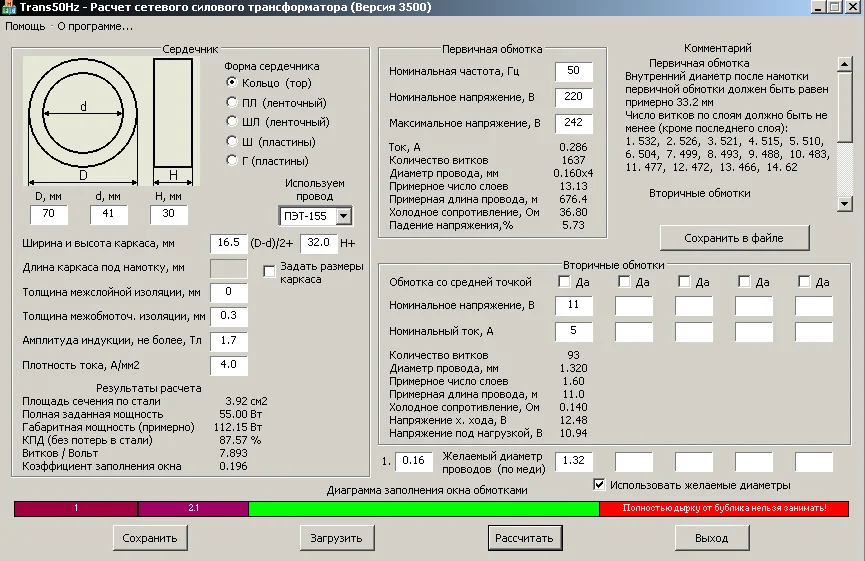
Task: Toggle Использовать желаемые диаметры checkbox
Action: tap(599, 485)
